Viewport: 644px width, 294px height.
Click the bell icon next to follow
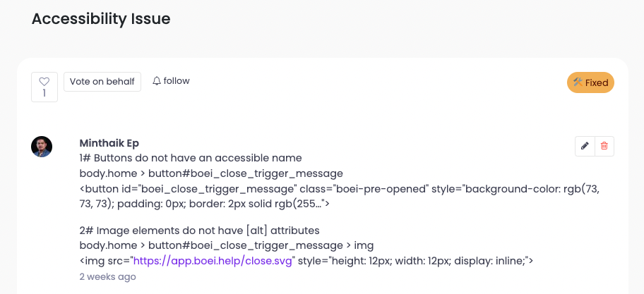(x=157, y=81)
